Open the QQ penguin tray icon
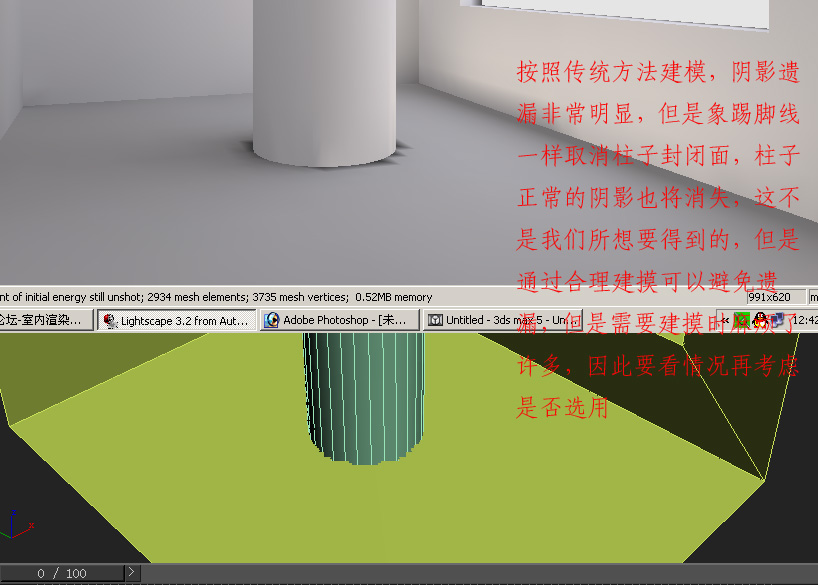Screen dimensions: 818x585 point(761,320)
